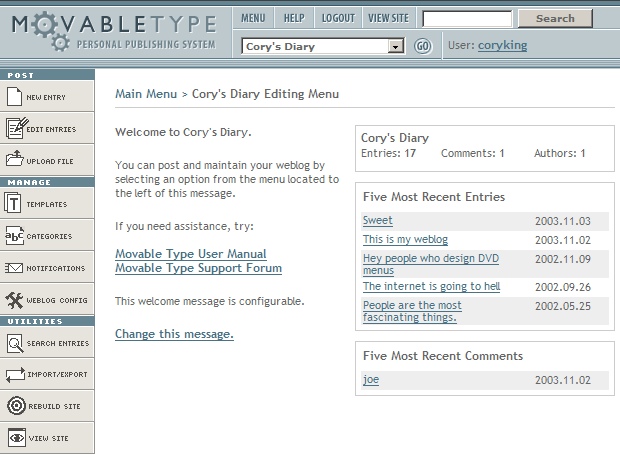Click the Weblog Config tools icon
Viewport: 620px width, 455px height.
(15, 300)
